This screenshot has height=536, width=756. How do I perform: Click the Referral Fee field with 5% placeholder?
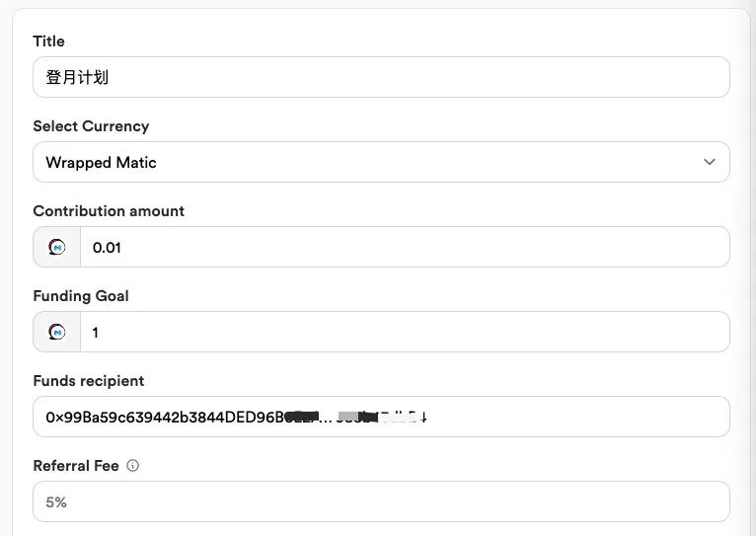(x=381, y=501)
